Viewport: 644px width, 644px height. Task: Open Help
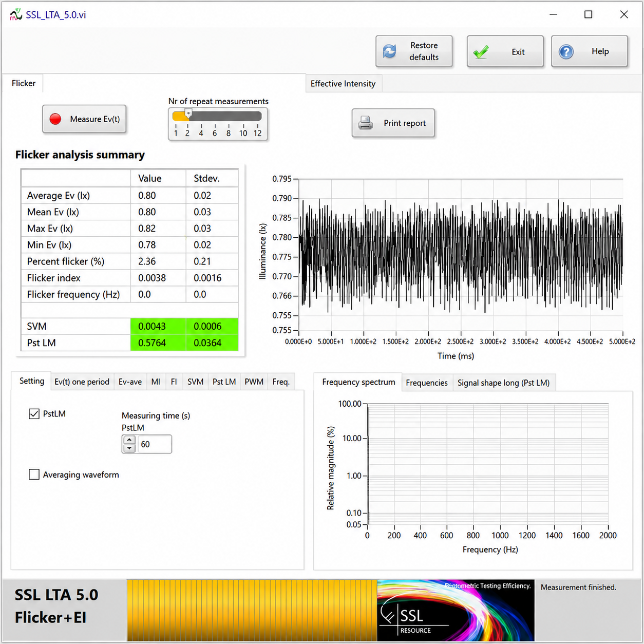(x=590, y=51)
